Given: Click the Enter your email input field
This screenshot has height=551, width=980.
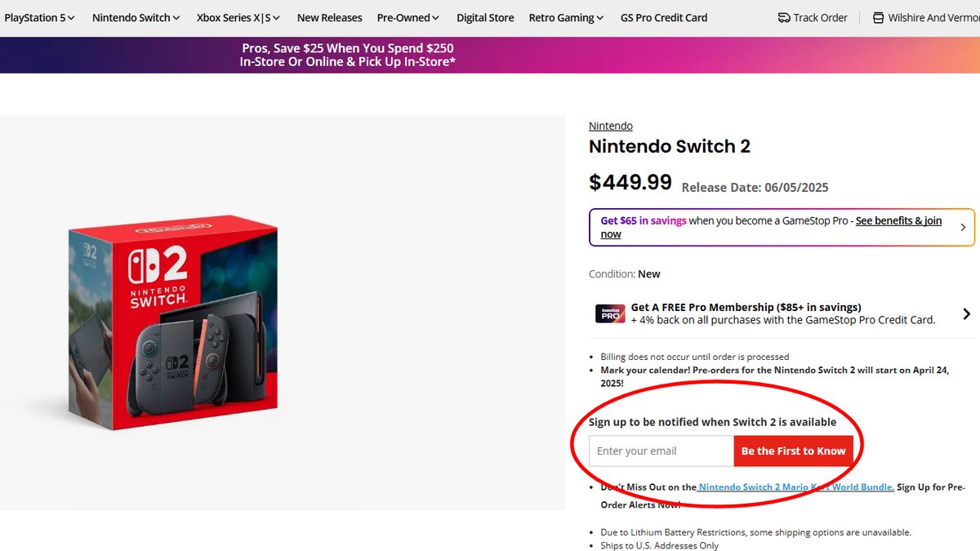Looking at the screenshot, I should tap(660, 450).
